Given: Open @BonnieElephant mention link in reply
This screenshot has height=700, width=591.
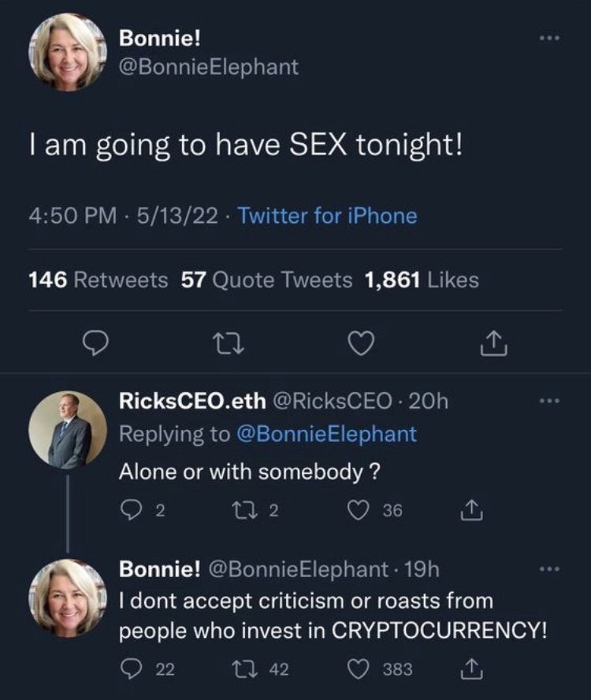Looking at the screenshot, I should tap(326, 434).
